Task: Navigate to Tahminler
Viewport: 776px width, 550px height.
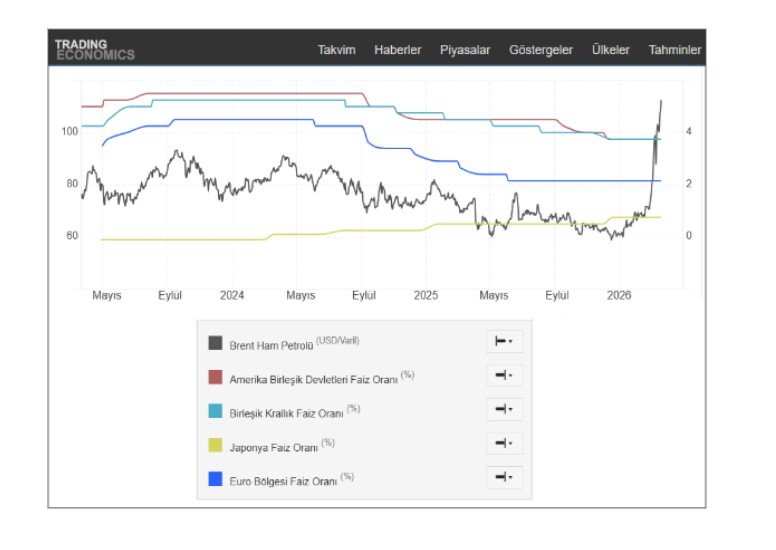Action: point(675,50)
